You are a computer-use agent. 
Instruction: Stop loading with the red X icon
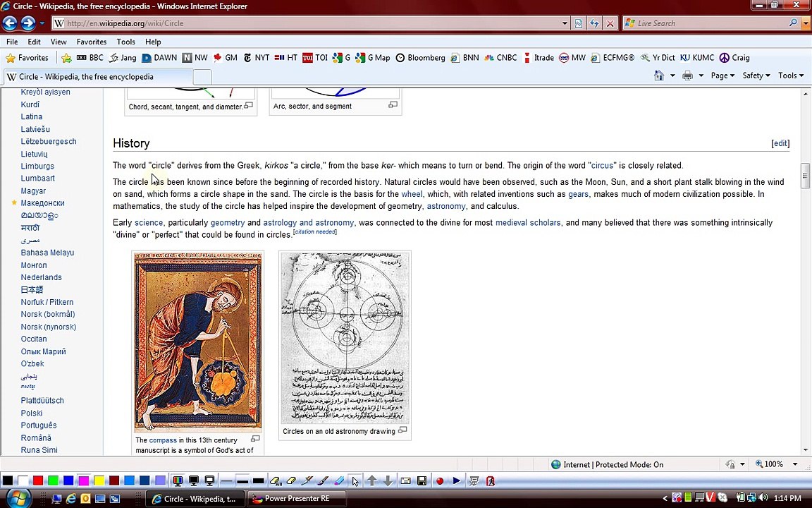tap(610, 23)
